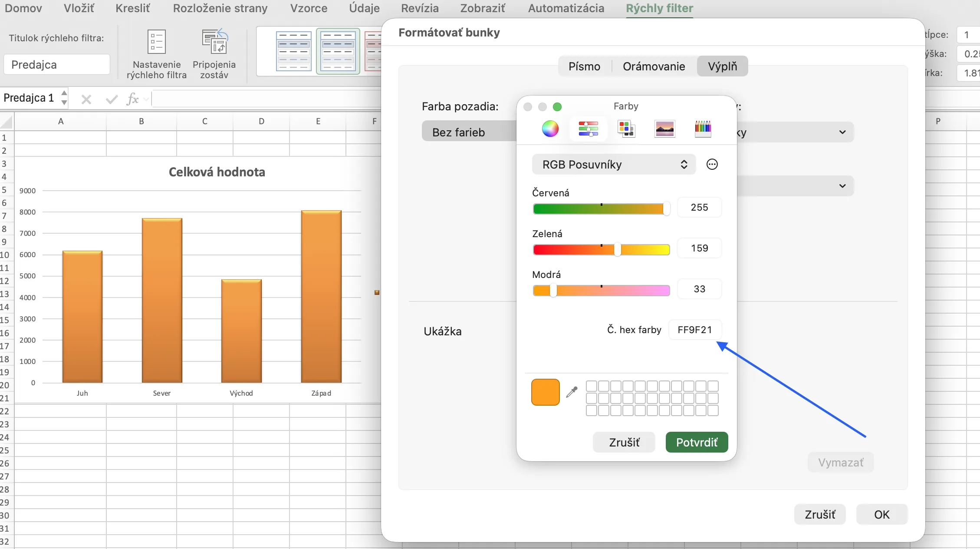Click the Zelená value field 159
This screenshot has width=980, height=549.
(x=699, y=248)
